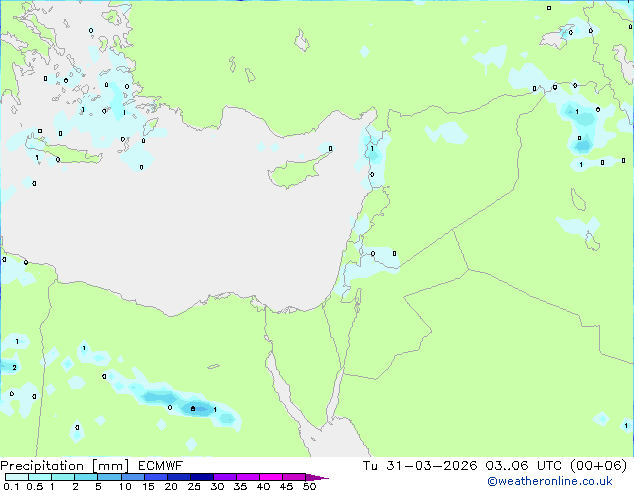The width and height of the screenshot is (634, 490).
Task: Pick the 2–5 mm legend swatch
Action: 86,477
